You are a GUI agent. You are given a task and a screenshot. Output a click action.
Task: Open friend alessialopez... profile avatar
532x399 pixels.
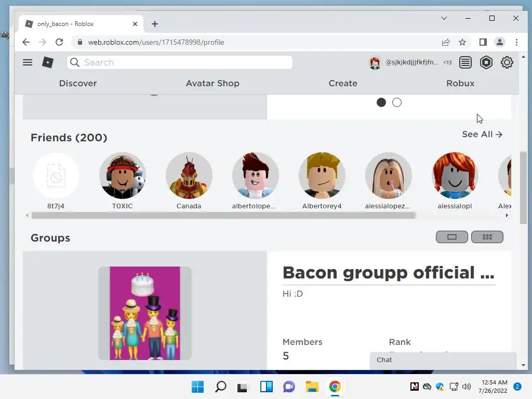click(x=389, y=176)
